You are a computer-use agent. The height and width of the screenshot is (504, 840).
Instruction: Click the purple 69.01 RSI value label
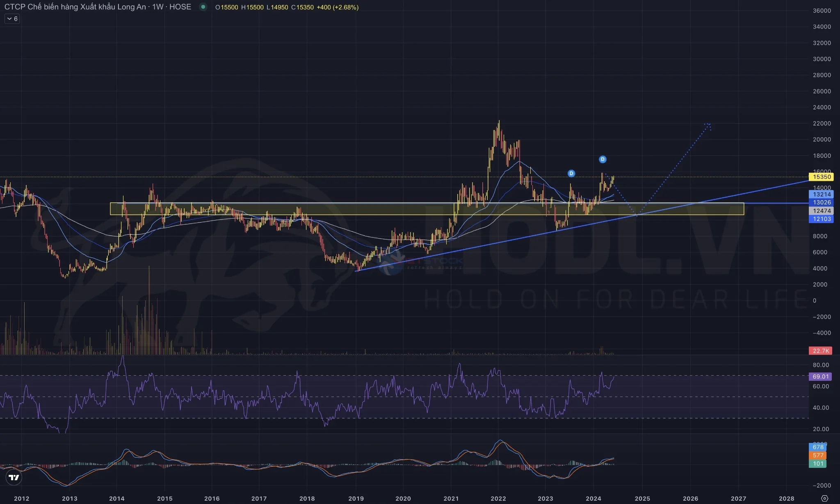[820, 376]
